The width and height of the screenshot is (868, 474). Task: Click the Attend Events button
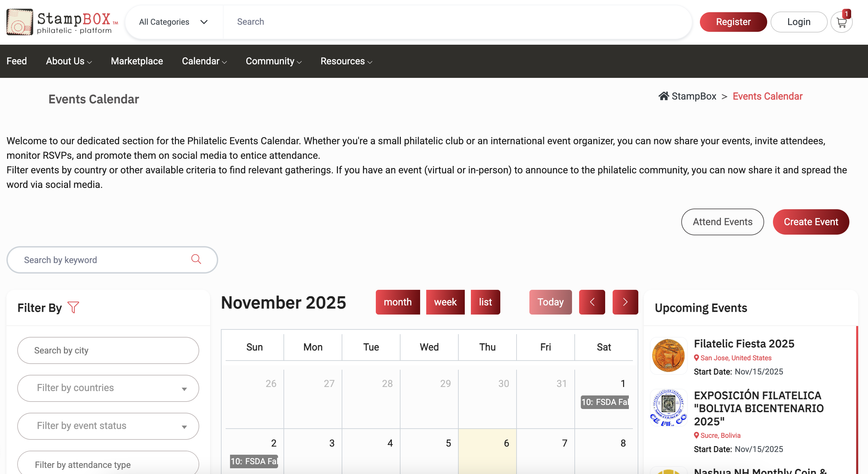(723, 222)
